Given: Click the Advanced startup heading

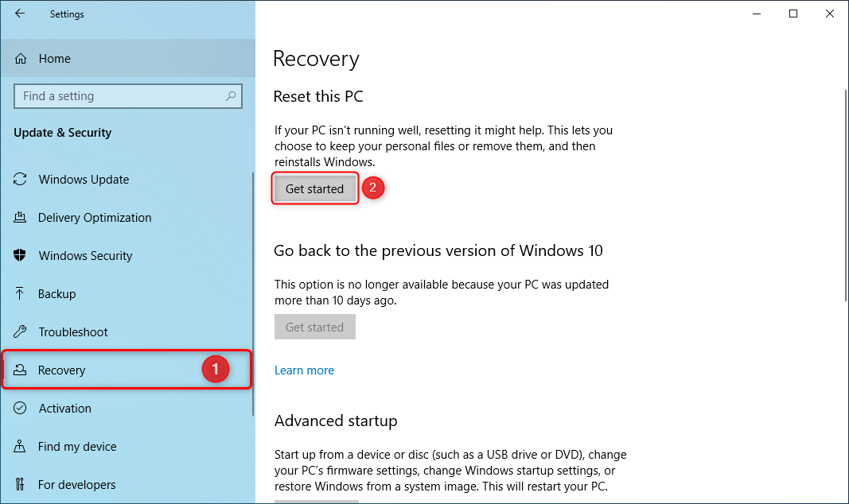Looking at the screenshot, I should (x=336, y=421).
